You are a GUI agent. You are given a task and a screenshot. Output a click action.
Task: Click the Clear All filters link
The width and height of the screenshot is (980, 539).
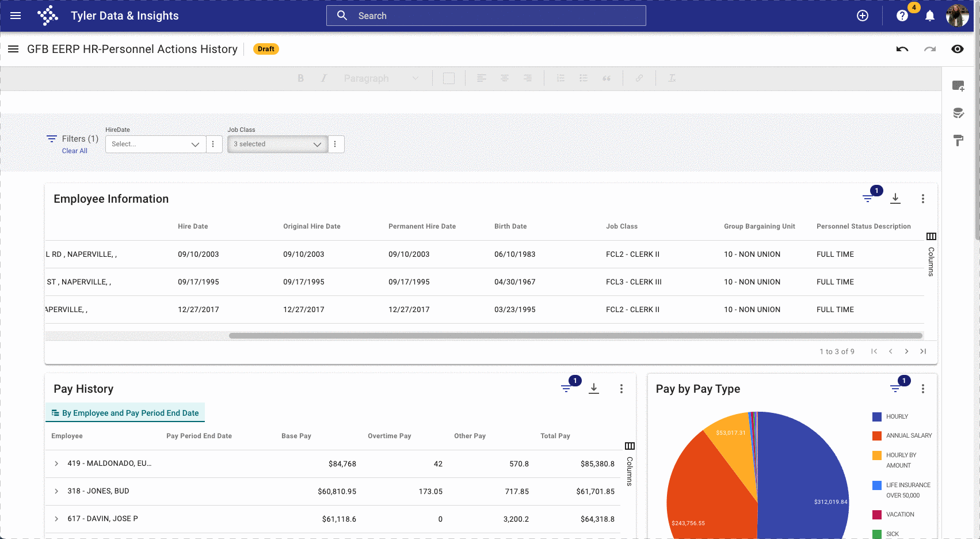pyautogui.click(x=75, y=151)
